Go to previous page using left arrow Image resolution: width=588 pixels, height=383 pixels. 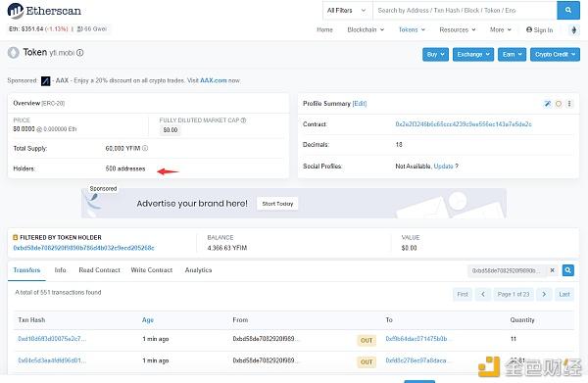[x=483, y=294]
